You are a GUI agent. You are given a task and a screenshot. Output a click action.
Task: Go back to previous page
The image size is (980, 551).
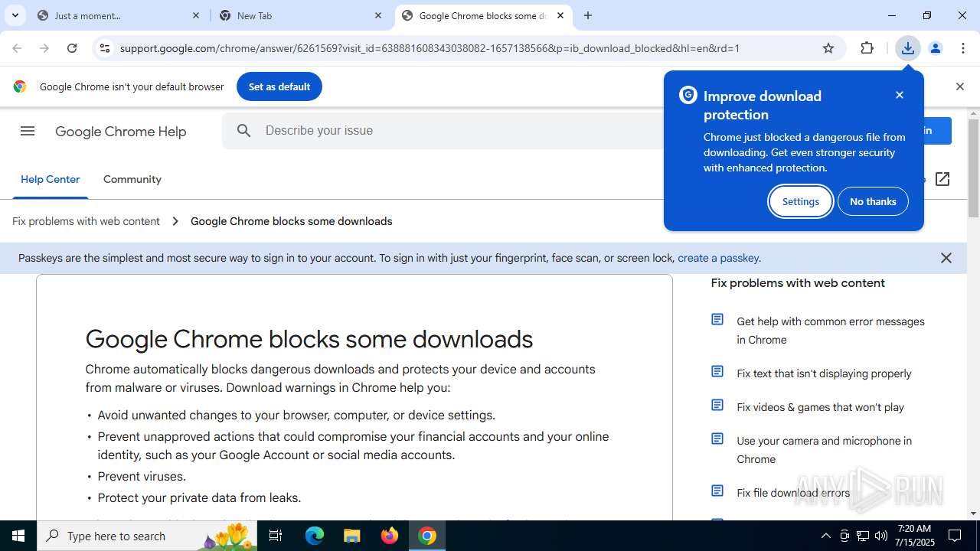[17, 48]
